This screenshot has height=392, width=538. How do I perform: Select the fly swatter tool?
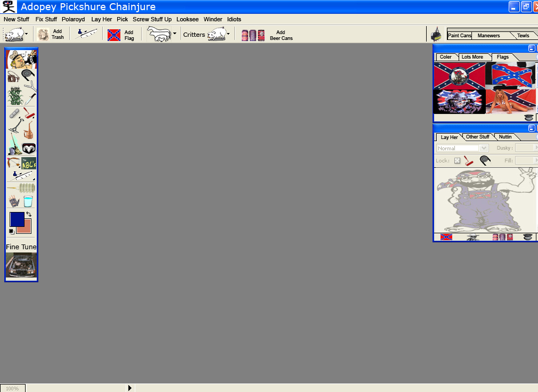[x=21, y=188]
